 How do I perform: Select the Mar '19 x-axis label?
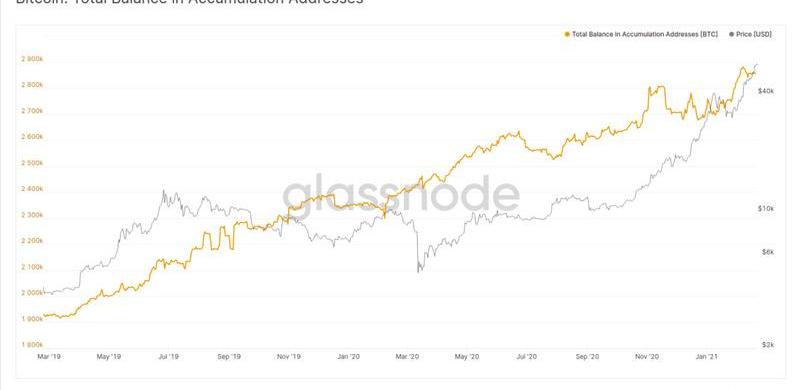click(49, 357)
